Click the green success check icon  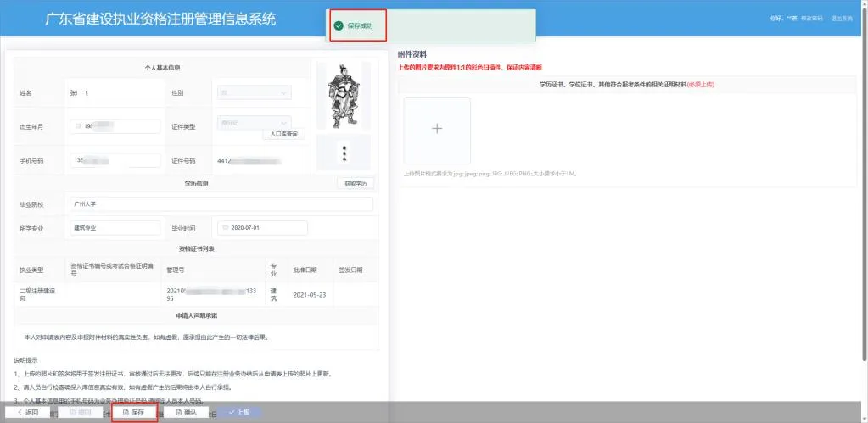339,25
